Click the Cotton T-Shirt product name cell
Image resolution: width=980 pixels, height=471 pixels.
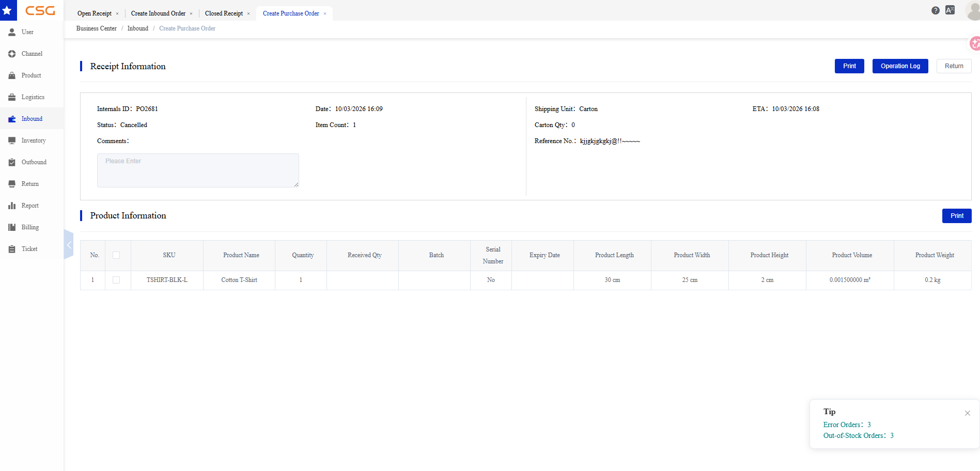pyautogui.click(x=239, y=280)
